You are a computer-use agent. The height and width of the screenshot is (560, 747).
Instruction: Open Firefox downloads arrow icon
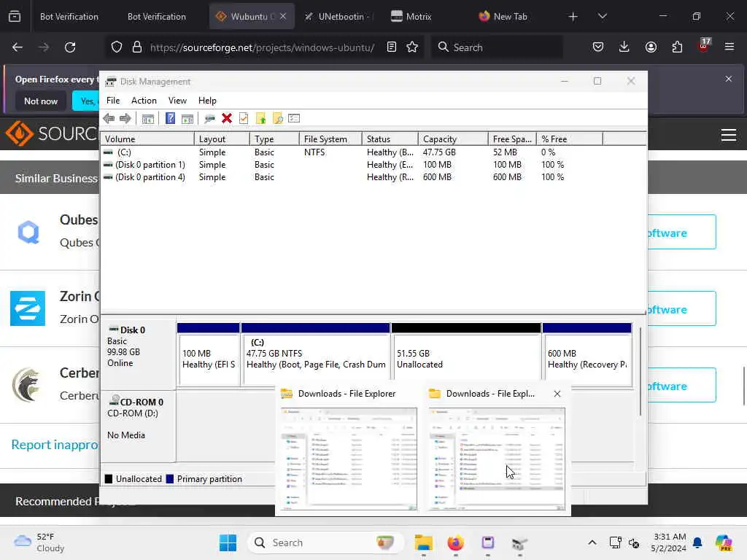click(x=624, y=47)
